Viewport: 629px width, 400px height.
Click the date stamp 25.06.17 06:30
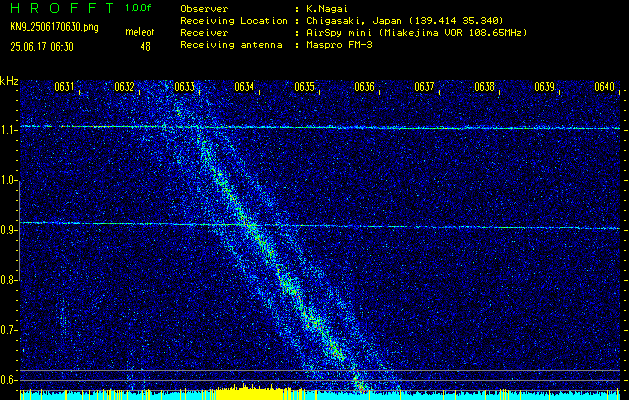42,47
